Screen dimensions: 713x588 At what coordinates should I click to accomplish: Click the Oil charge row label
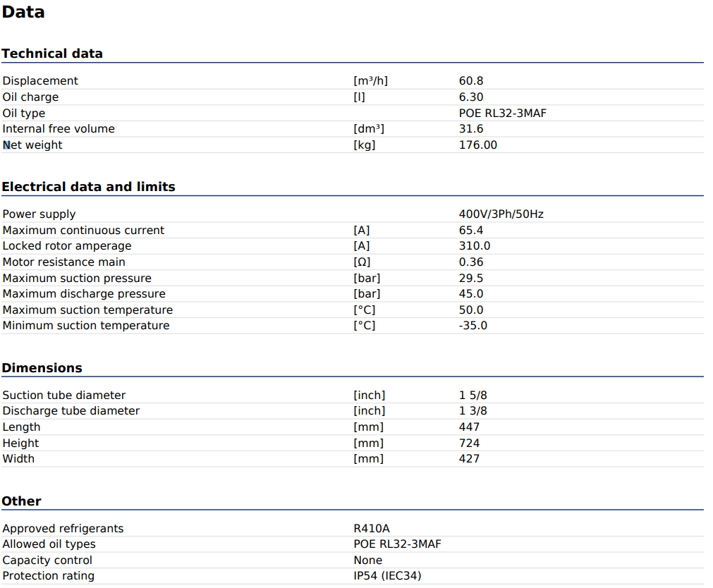[x=30, y=97]
